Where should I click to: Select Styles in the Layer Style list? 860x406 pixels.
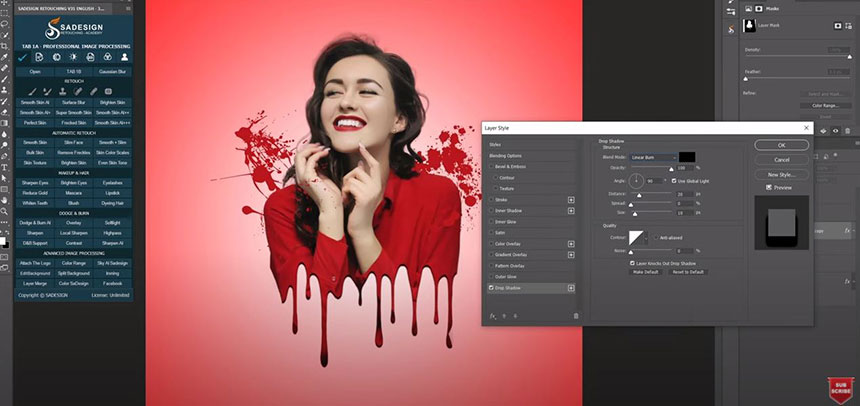pyautogui.click(x=531, y=144)
